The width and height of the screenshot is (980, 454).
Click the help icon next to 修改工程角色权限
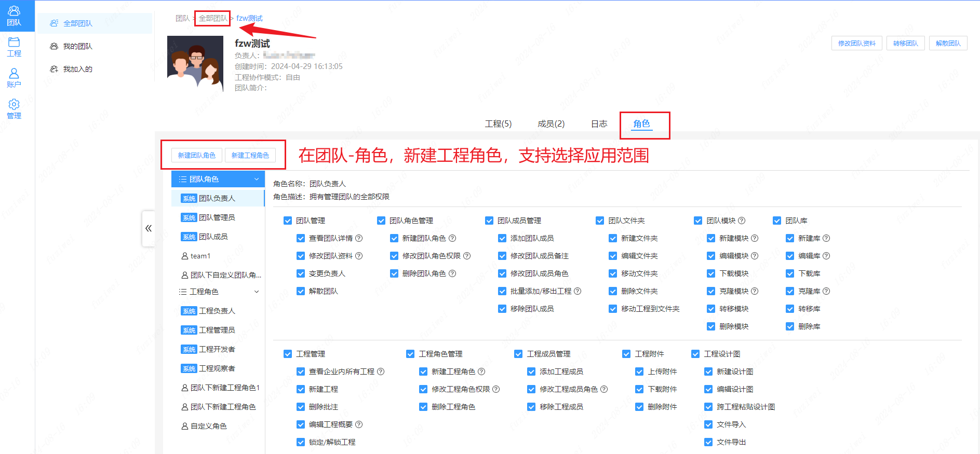click(496, 389)
